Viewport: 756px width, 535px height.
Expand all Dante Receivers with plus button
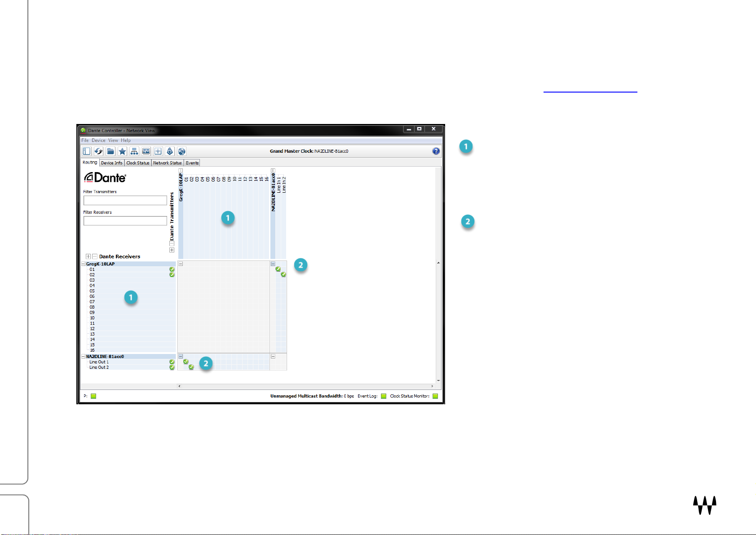point(88,256)
